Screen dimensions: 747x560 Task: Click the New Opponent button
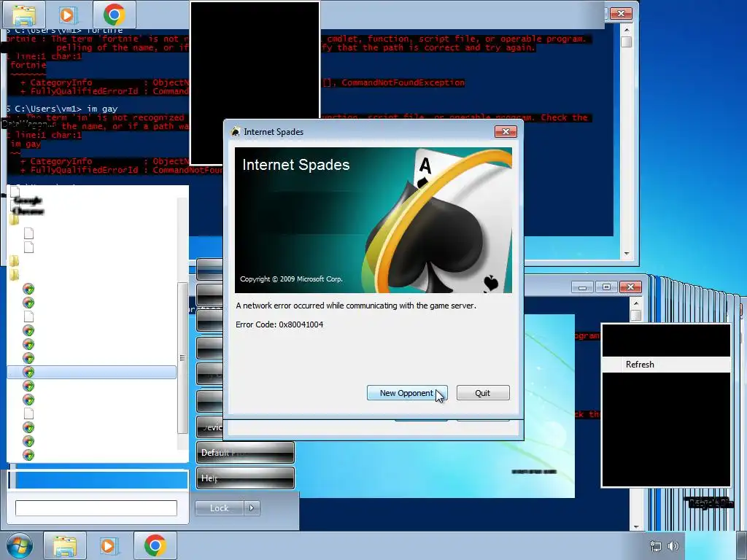(x=407, y=393)
